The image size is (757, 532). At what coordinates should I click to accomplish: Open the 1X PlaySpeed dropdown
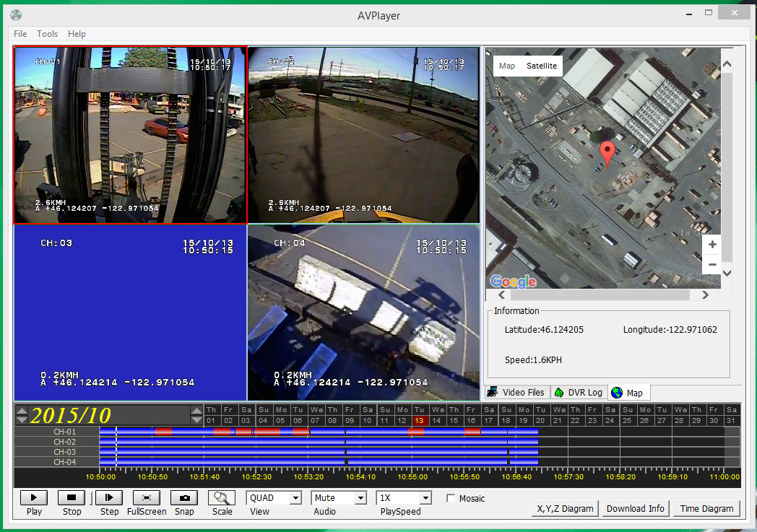click(x=425, y=498)
